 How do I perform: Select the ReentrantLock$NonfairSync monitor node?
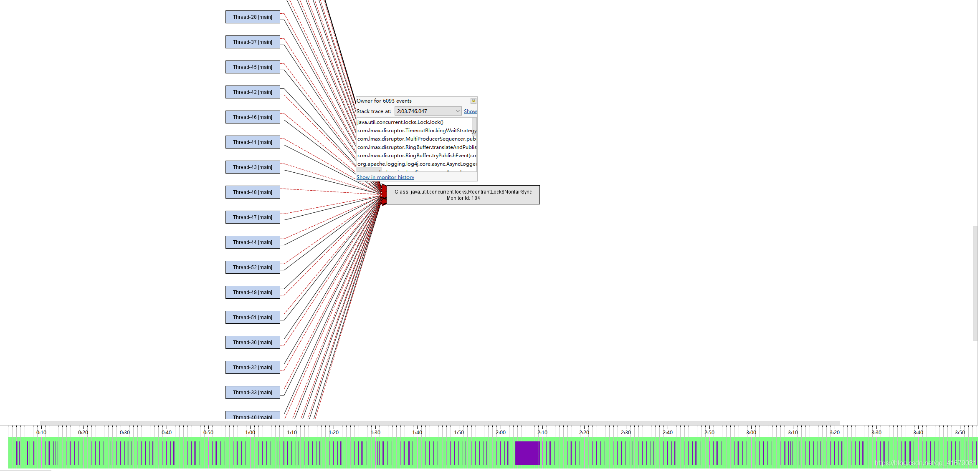463,195
